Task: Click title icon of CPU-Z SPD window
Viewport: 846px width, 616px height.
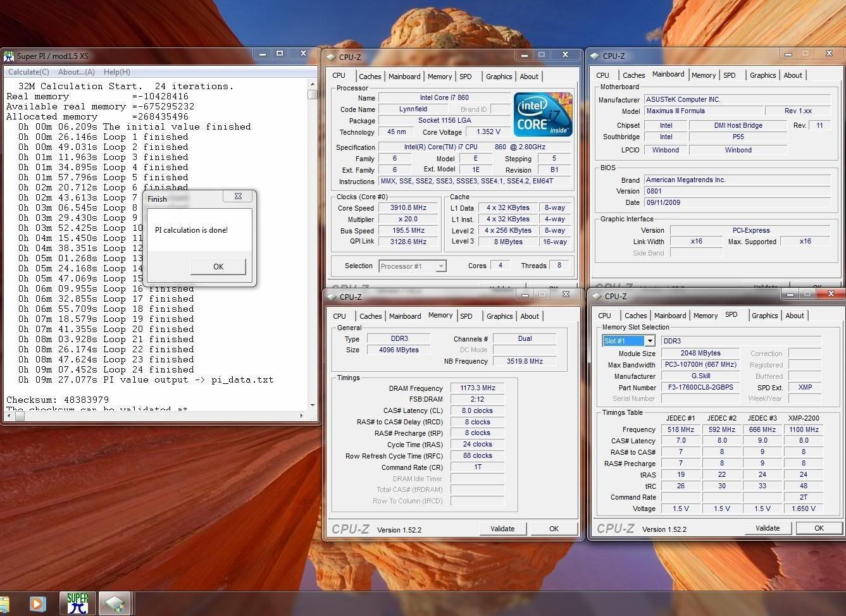Action: coord(597,296)
